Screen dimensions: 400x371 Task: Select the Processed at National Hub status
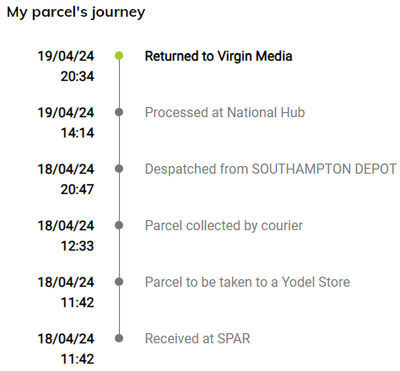(x=225, y=113)
